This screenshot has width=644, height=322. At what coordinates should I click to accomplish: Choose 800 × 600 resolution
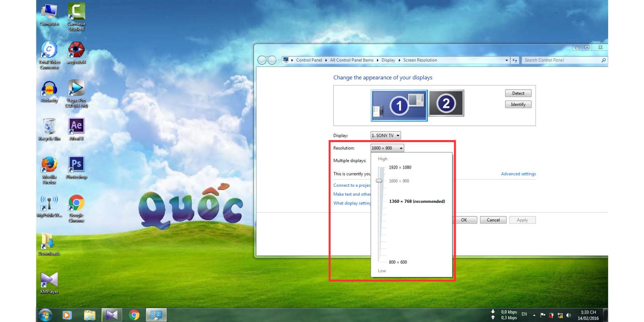click(x=398, y=262)
